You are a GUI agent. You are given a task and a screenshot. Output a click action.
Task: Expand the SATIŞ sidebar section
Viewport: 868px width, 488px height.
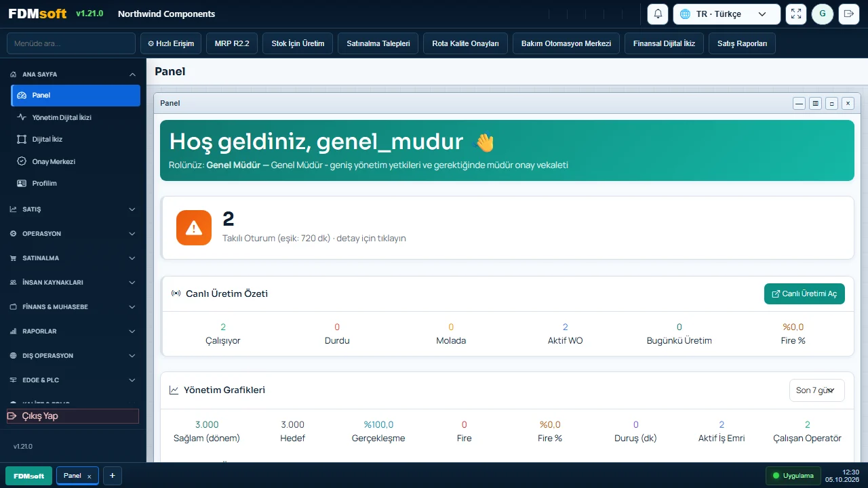pos(73,209)
